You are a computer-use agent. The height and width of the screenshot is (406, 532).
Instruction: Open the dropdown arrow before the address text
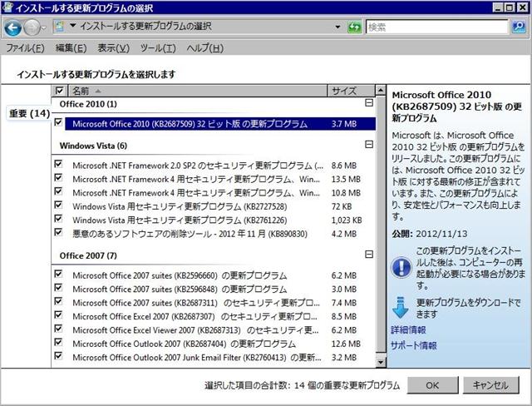coord(72,26)
